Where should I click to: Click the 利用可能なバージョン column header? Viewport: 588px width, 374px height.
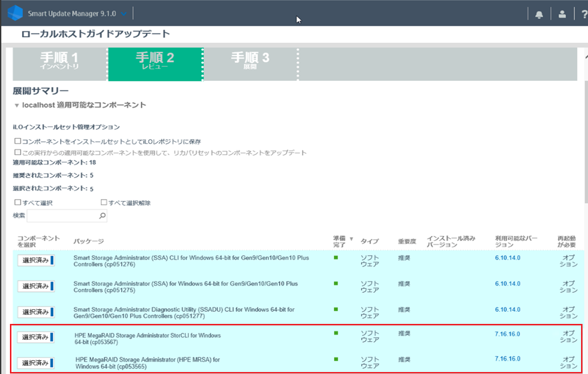click(x=516, y=242)
